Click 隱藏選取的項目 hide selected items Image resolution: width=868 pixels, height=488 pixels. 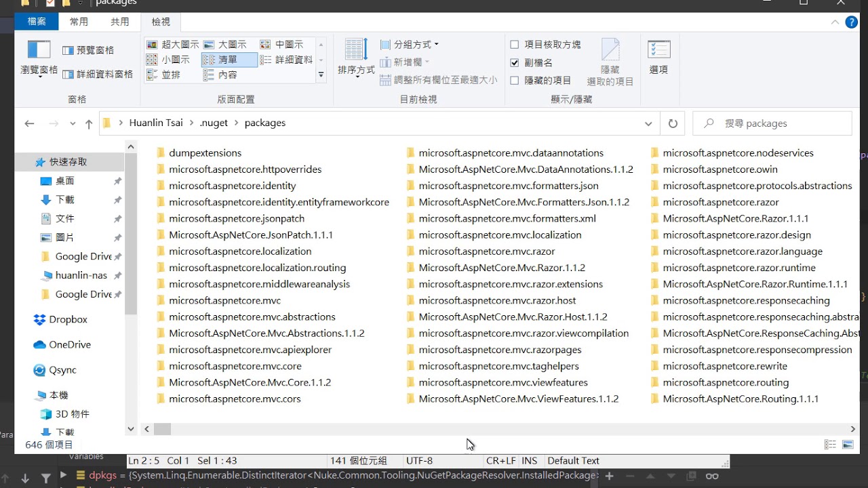click(610, 62)
